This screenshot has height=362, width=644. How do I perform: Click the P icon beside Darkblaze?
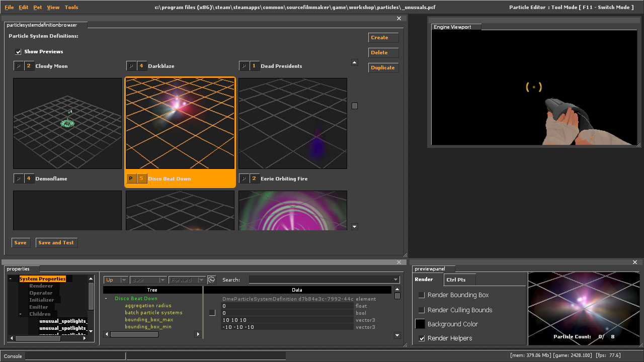coord(131,66)
